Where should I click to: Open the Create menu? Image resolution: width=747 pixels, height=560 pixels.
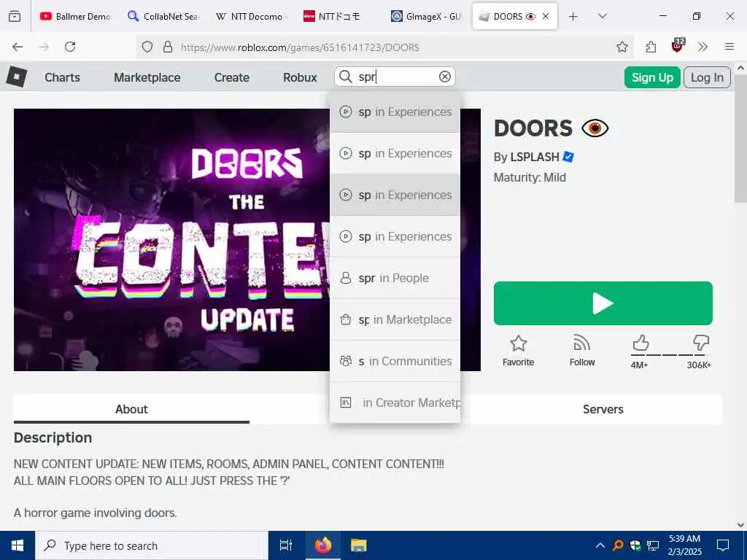click(231, 77)
